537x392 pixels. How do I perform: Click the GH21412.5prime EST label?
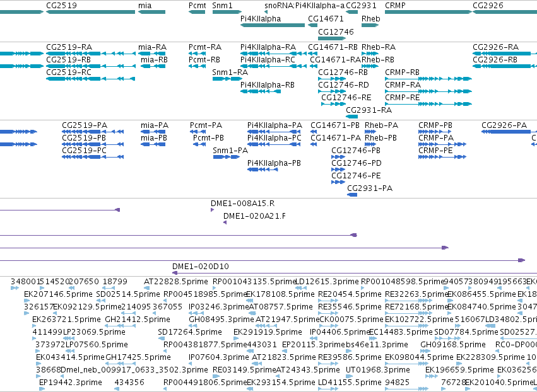coord(138,320)
